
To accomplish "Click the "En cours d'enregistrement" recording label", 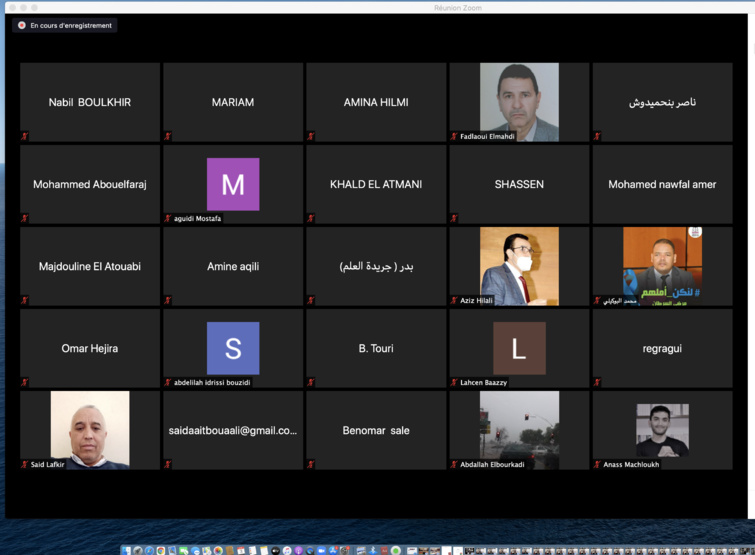I will pos(71,25).
